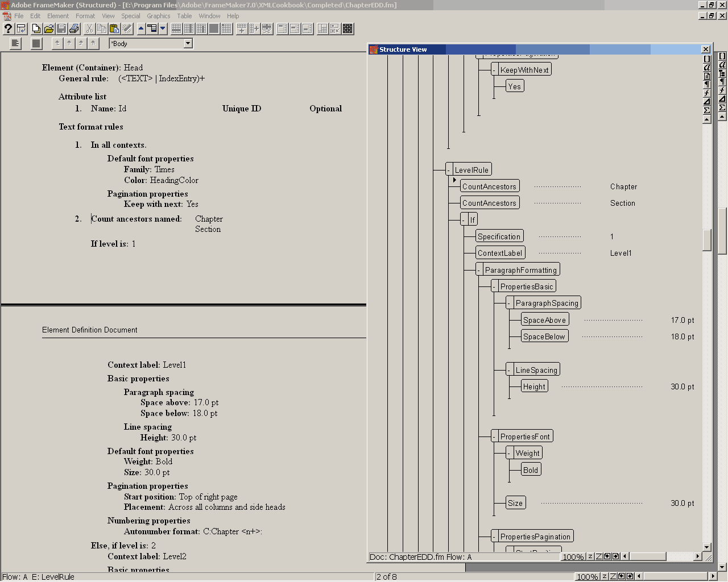The image size is (728, 582).
Task: Open the Element menu
Action: [58, 16]
